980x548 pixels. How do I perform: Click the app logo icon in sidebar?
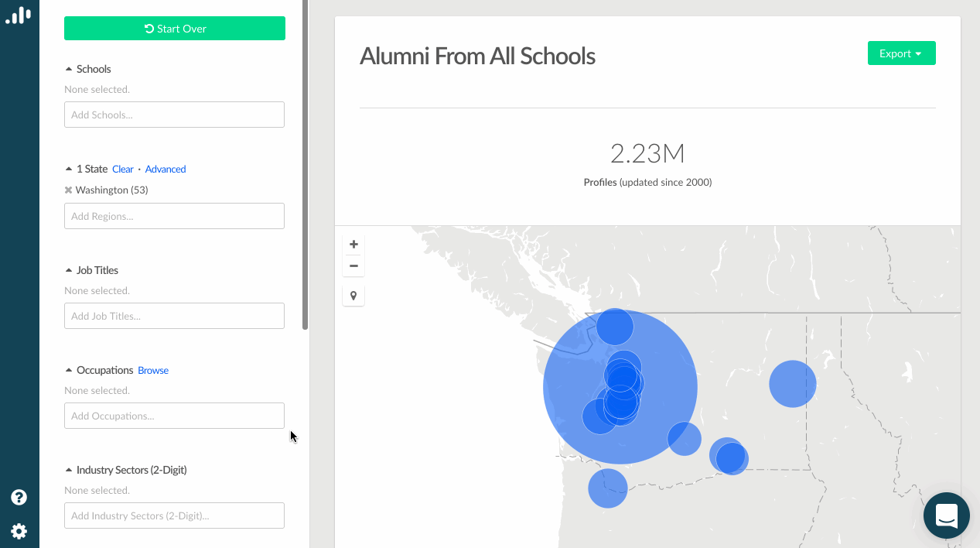pyautogui.click(x=19, y=15)
